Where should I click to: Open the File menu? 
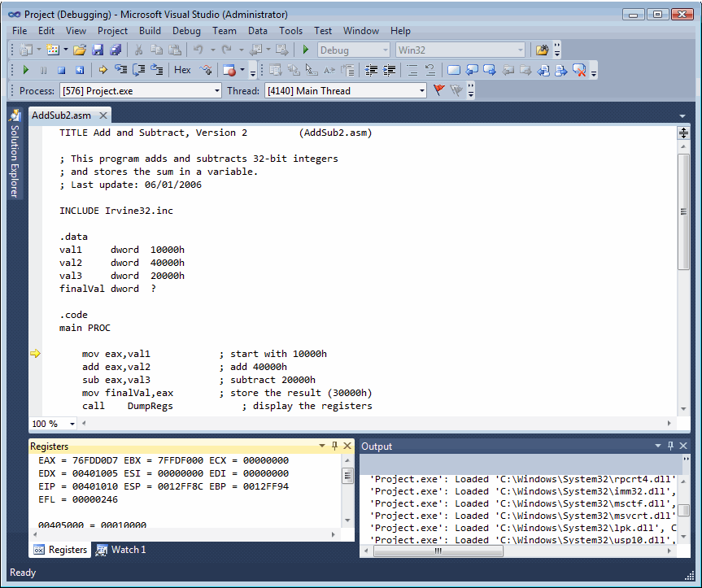[20, 31]
